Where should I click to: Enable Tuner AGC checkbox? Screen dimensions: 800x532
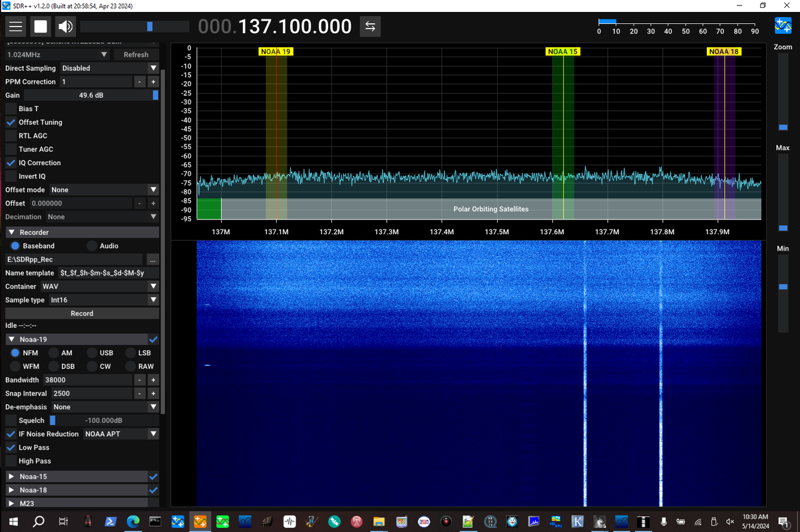click(x=11, y=149)
